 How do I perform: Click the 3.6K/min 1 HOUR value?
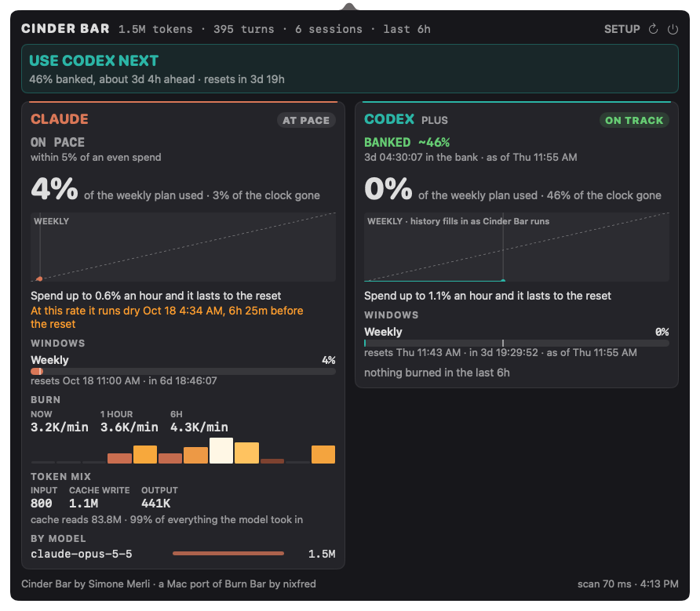pos(129,427)
